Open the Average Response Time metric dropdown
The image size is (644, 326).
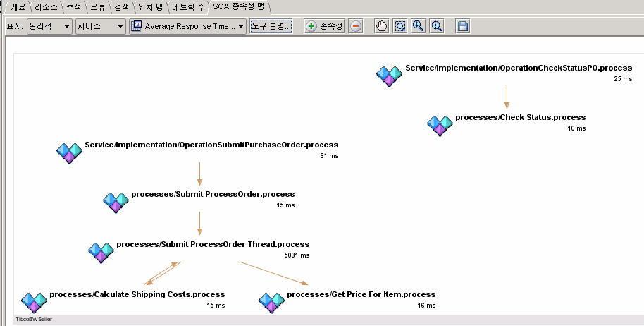tap(187, 26)
